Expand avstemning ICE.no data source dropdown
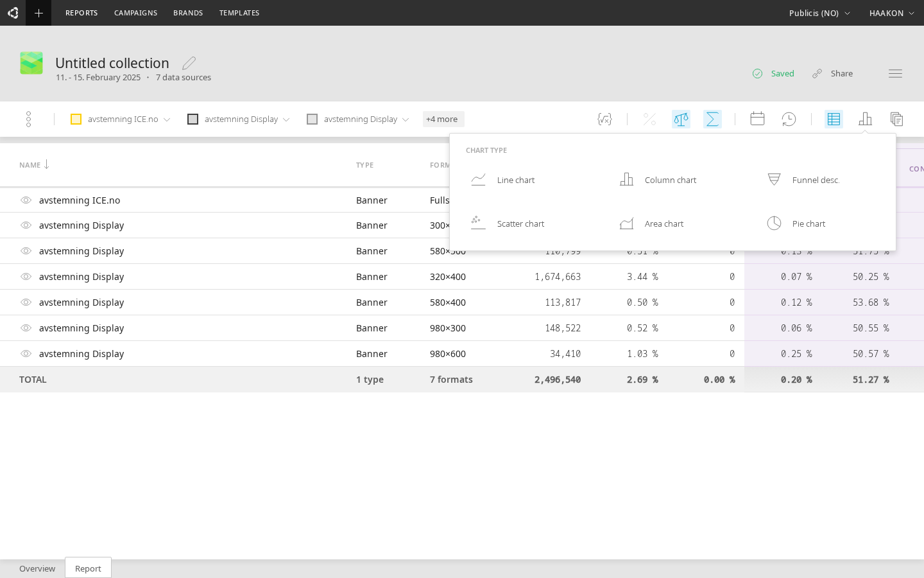This screenshot has height=578, width=924. [167, 119]
